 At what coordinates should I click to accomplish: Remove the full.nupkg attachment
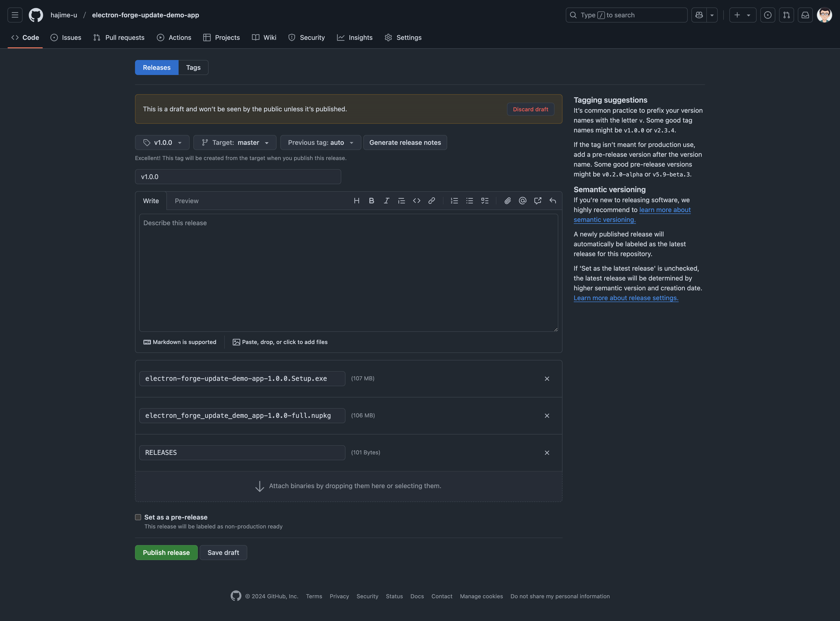pyautogui.click(x=547, y=416)
